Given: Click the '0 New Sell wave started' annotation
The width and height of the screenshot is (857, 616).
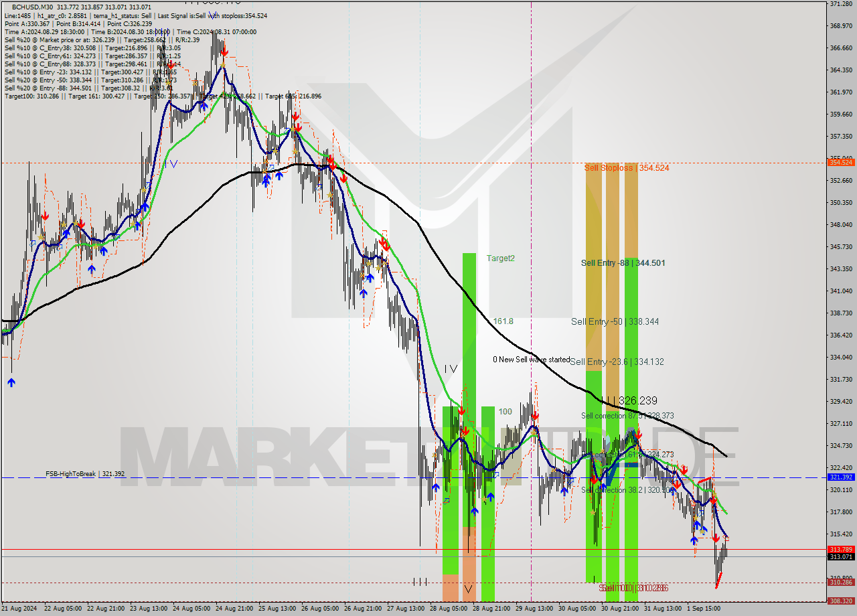Looking at the screenshot, I should pos(532,360).
